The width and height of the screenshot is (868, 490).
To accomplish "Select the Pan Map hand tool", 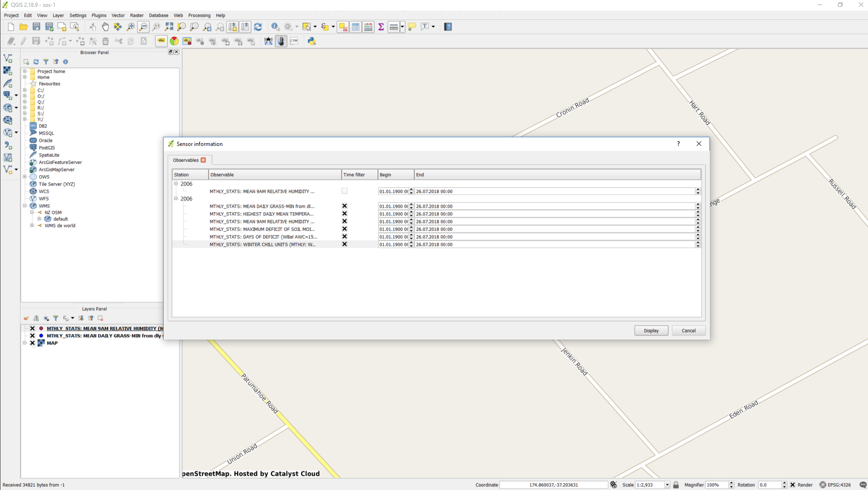I will [x=105, y=27].
